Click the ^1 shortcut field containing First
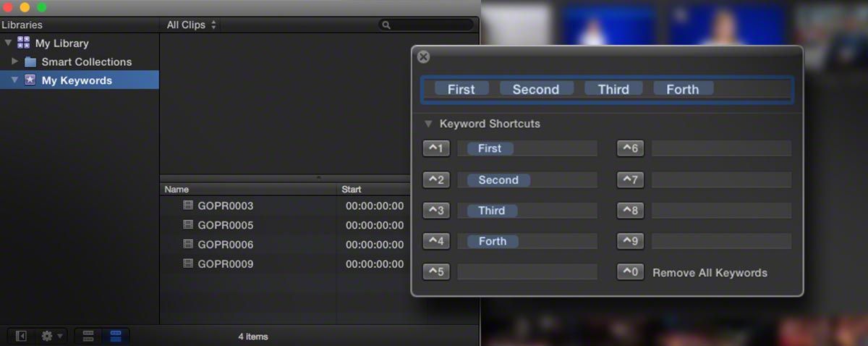This screenshot has height=346, width=868. [527, 148]
